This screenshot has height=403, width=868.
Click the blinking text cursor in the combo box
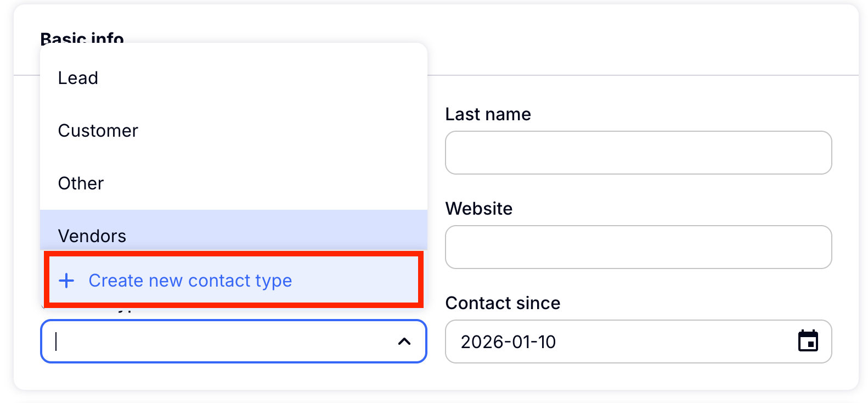pos(57,342)
